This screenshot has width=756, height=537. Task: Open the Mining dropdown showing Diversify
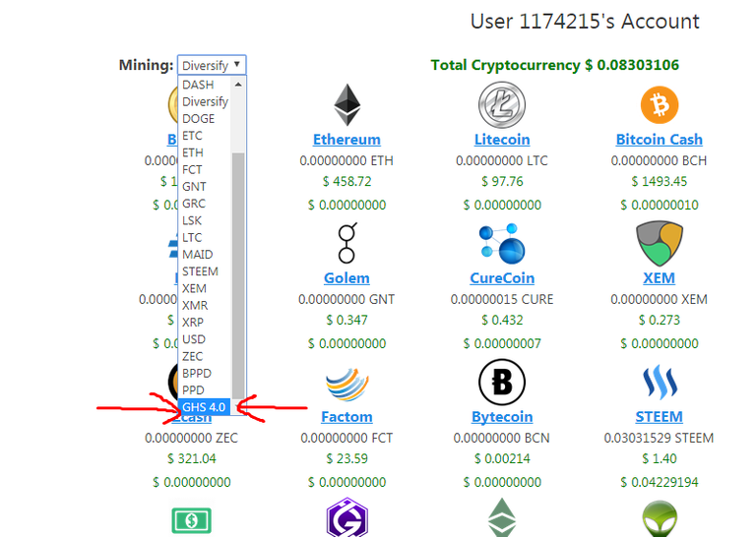(212, 65)
